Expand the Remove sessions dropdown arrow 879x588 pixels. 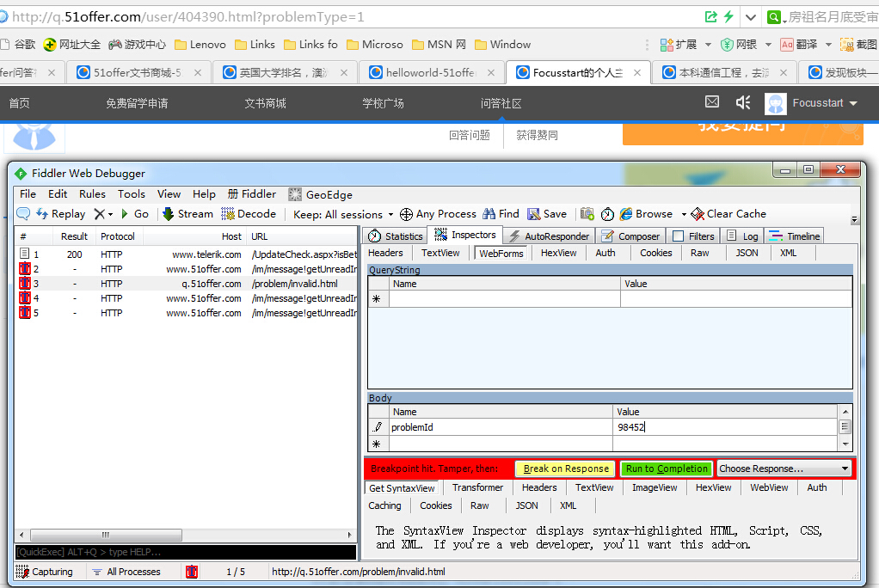click(x=110, y=214)
